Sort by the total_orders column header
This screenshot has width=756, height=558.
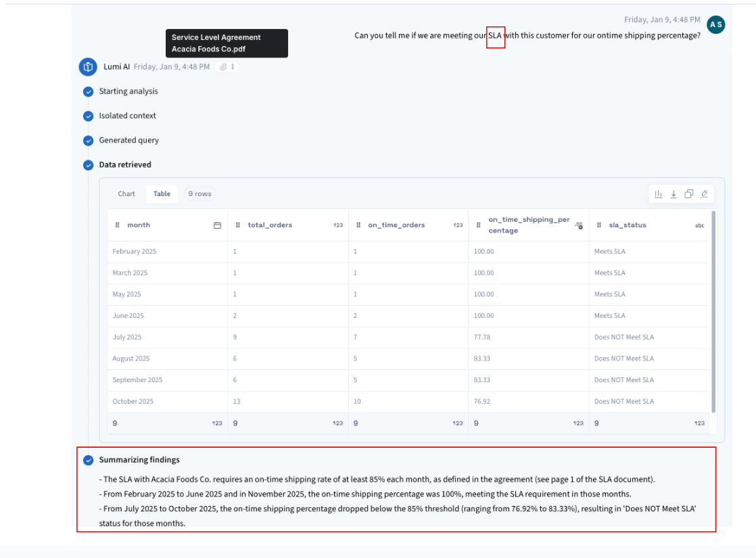[270, 225]
